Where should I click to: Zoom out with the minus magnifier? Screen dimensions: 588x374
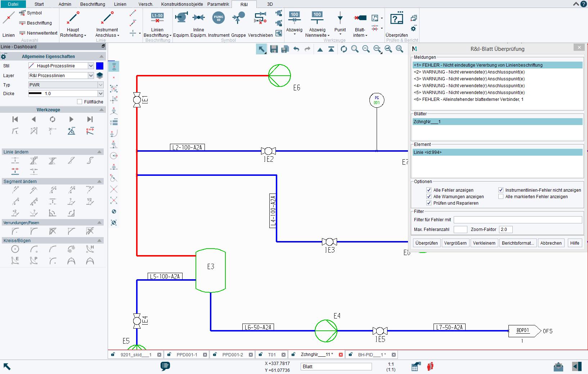(x=366, y=49)
